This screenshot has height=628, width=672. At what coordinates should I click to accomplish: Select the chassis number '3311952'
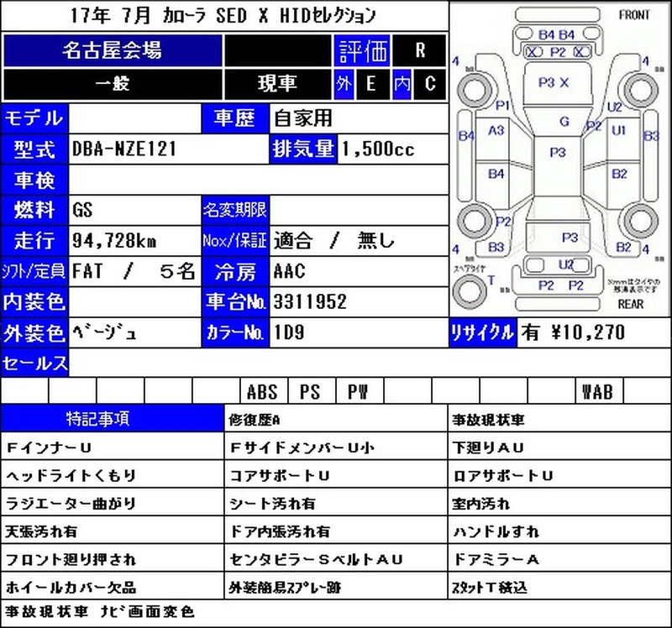[310, 302]
